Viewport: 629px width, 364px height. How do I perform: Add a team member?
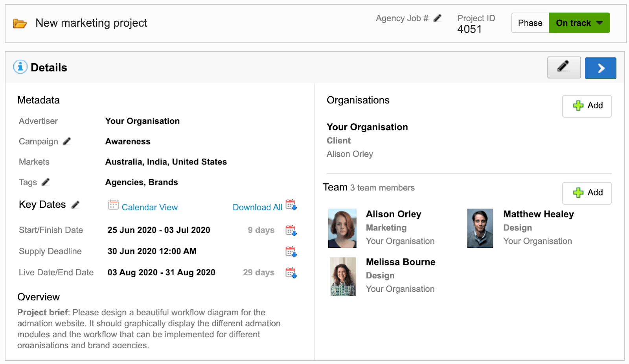[587, 193]
